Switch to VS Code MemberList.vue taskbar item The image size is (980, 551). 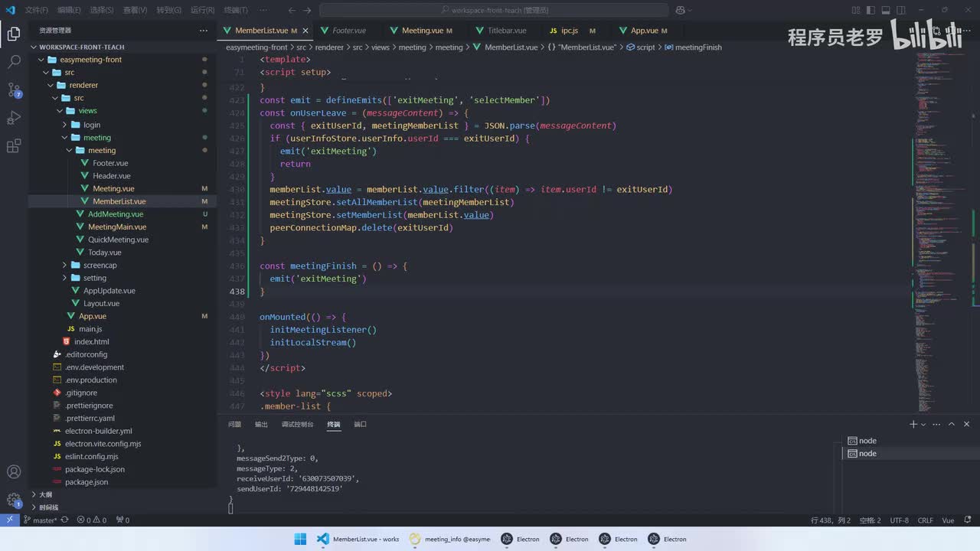point(358,539)
